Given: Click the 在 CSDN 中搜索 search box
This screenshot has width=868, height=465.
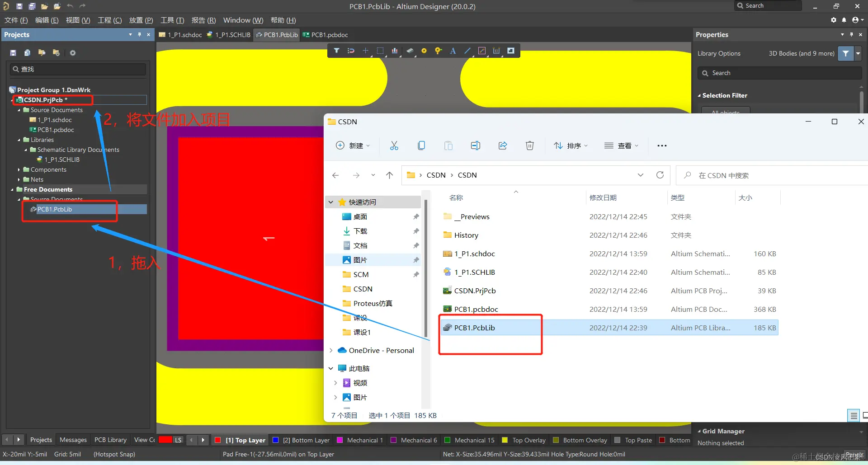Looking at the screenshot, I should pyautogui.click(x=772, y=175).
